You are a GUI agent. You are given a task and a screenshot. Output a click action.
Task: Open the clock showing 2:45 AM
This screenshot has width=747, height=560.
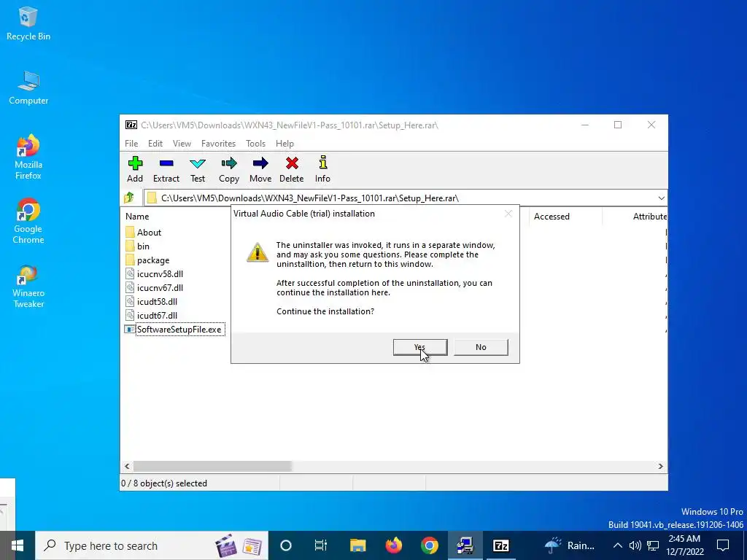click(x=686, y=545)
